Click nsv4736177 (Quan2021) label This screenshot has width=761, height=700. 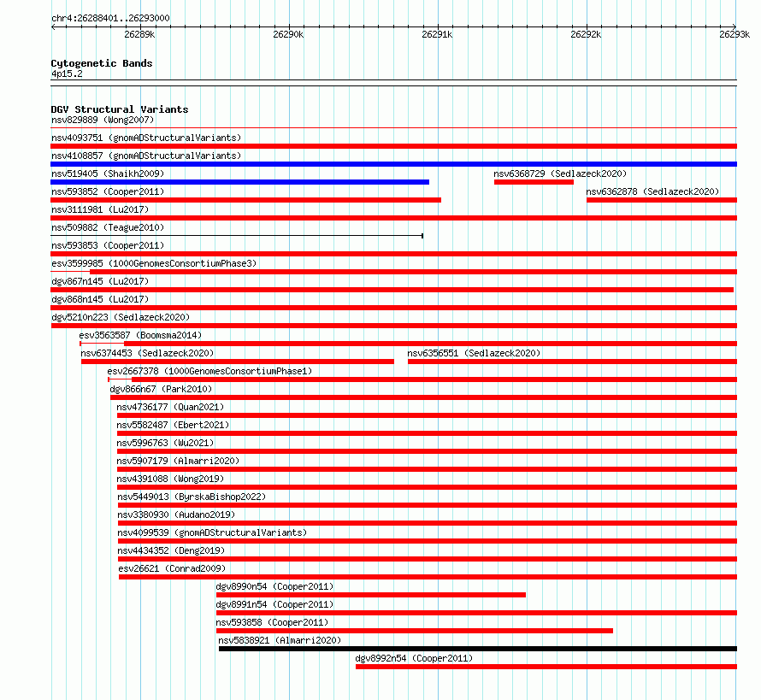(170, 407)
